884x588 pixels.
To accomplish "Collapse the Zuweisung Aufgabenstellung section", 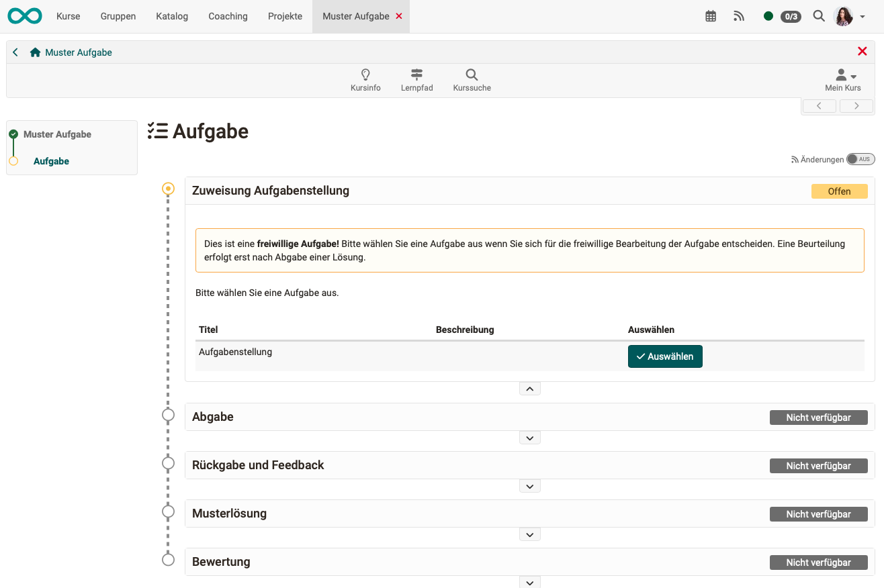I will (529, 388).
